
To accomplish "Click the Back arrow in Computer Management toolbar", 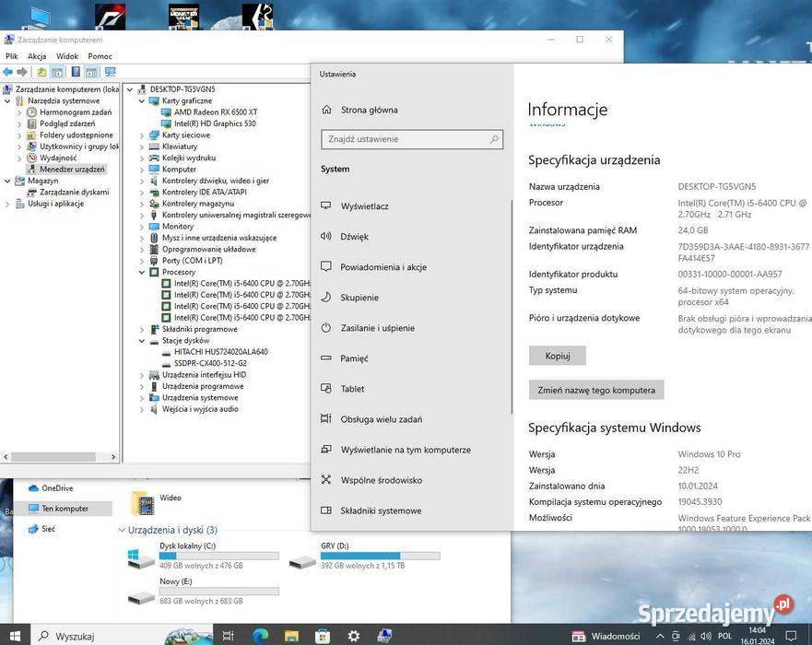I will click(x=7, y=72).
